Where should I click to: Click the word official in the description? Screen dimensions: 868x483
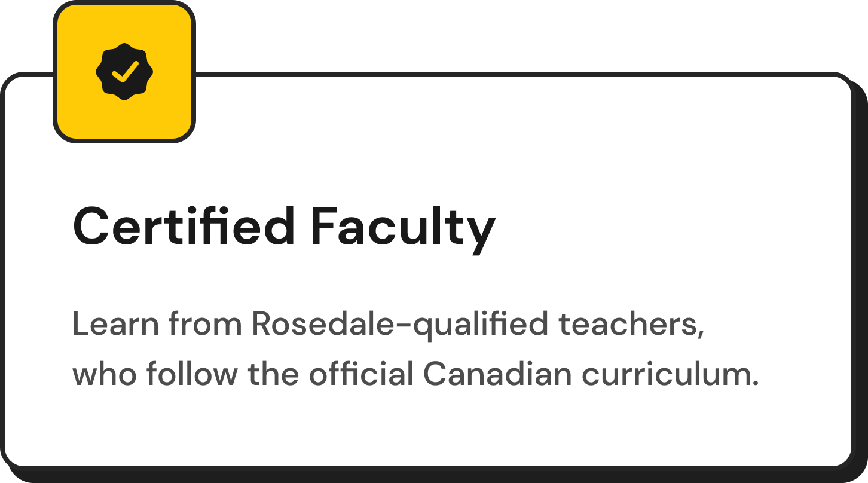pos(361,374)
